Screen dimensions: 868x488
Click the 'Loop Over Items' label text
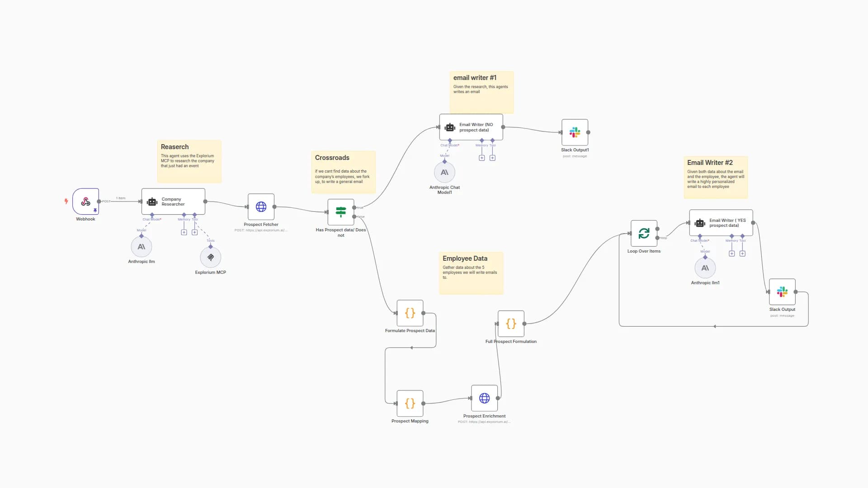point(644,251)
